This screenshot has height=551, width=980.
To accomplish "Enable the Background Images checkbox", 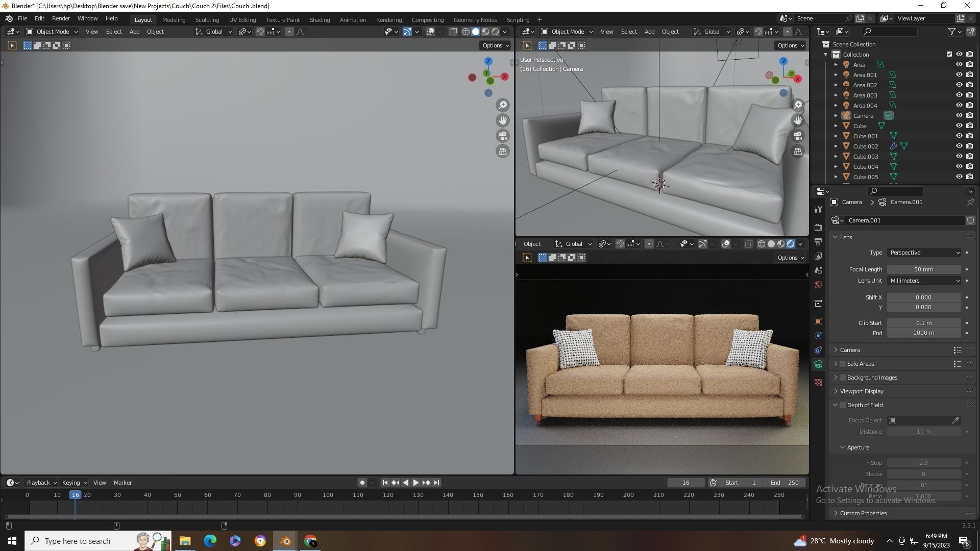I will coord(843,378).
